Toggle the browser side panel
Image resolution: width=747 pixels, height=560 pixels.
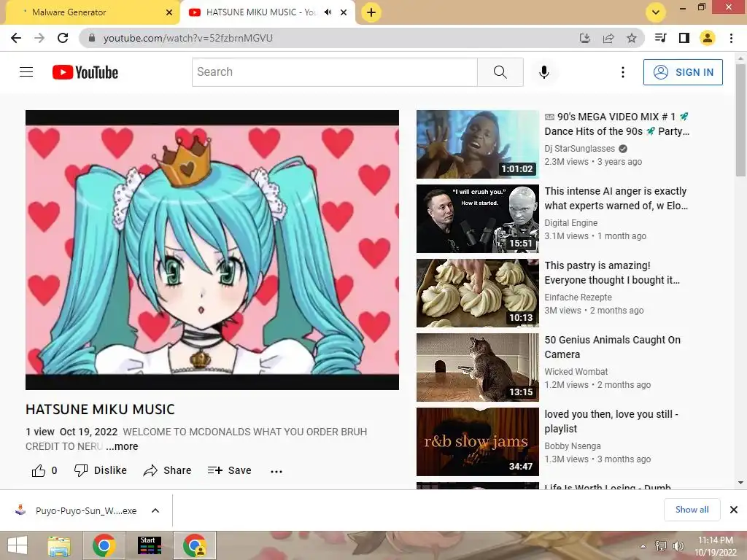(x=684, y=38)
